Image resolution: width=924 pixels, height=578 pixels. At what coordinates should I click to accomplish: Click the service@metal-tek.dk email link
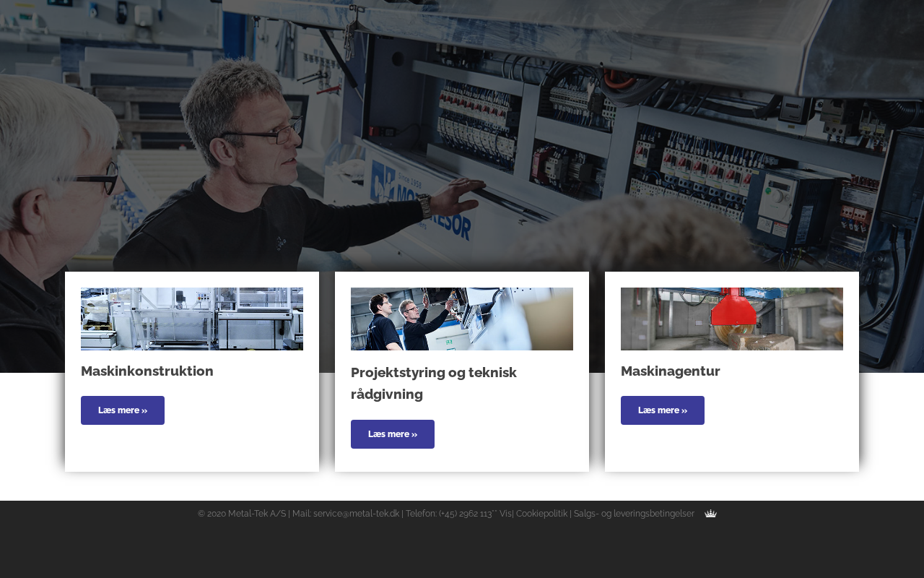tap(357, 514)
